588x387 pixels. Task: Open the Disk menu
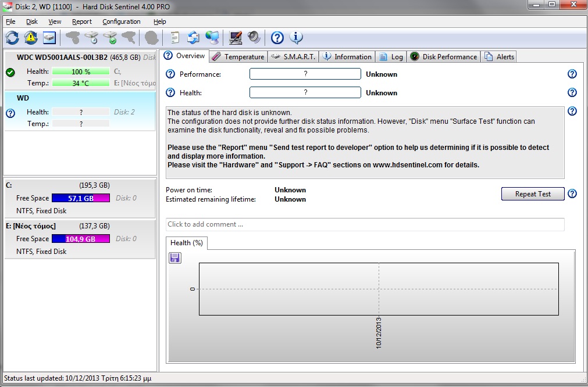click(32, 21)
